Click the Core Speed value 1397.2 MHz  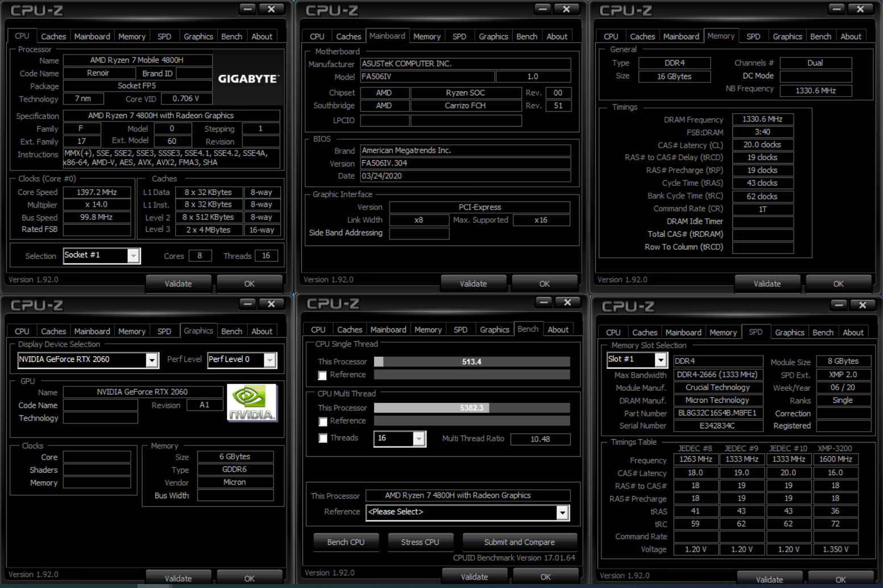(x=97, y=193)
